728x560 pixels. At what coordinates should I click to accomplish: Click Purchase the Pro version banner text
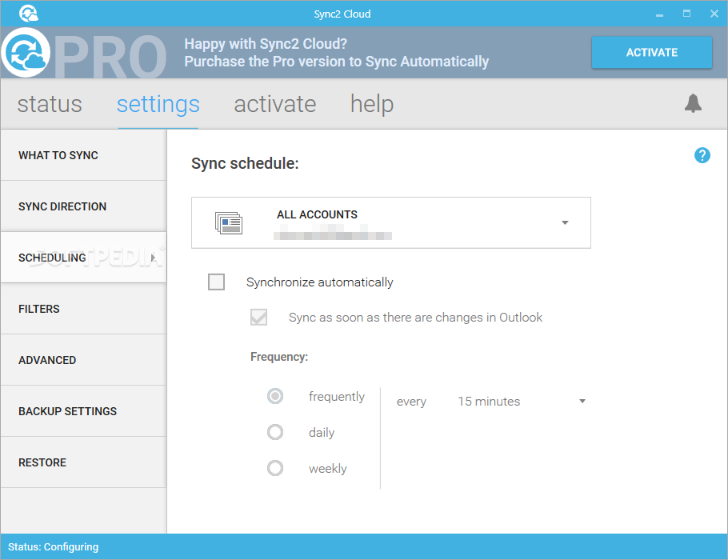click(x=337, y=62)
